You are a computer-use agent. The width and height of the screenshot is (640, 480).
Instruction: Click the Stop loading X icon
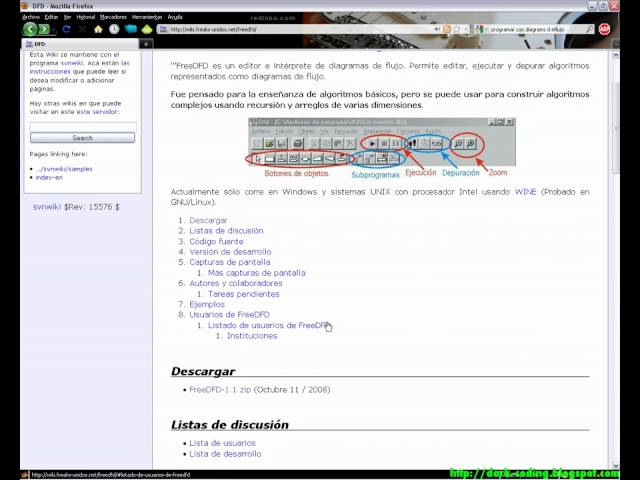[x=82, y=29]
